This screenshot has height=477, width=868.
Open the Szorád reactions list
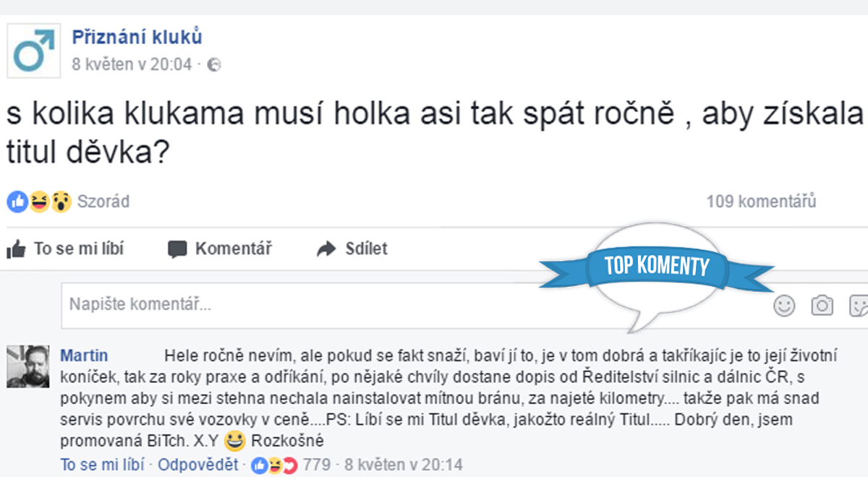click(x=103, y=202)
